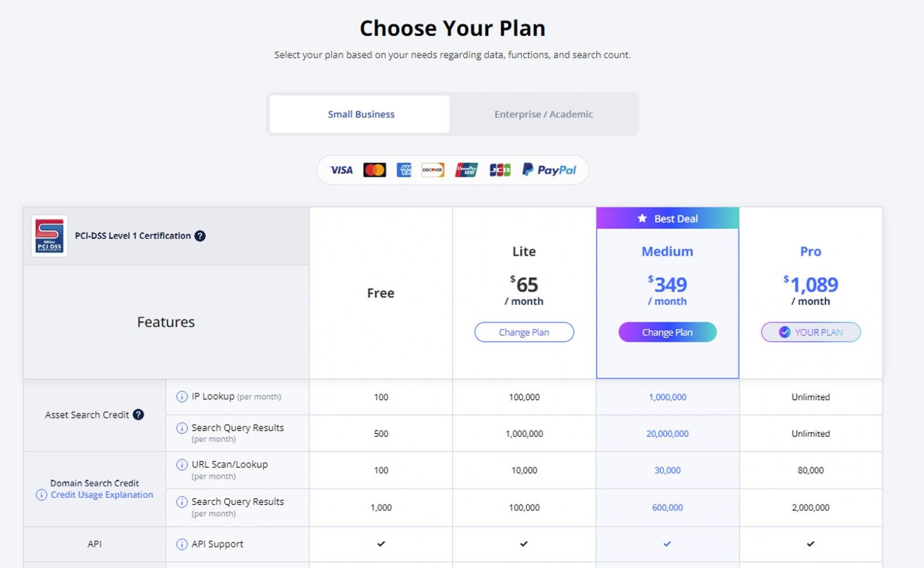Image resolution: width=924 pixels, height=568 pixels.
Task: Click the Visa card logo
Action: click(341, 170)
